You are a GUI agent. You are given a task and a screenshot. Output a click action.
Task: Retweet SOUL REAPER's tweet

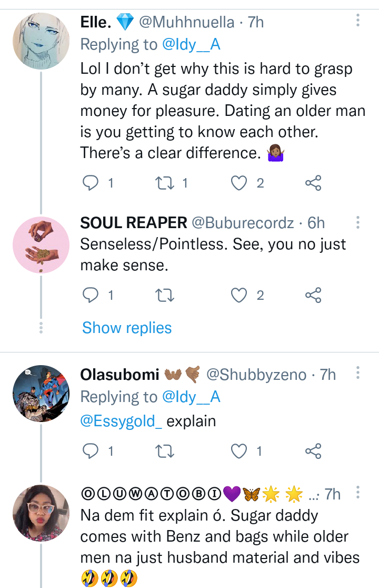tap(165, 296)
